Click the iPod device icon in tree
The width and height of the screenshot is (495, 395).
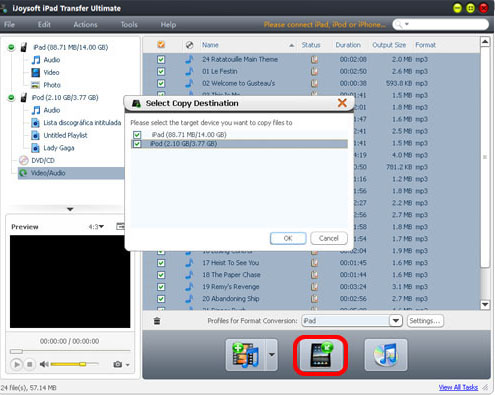tap(24, 98)
